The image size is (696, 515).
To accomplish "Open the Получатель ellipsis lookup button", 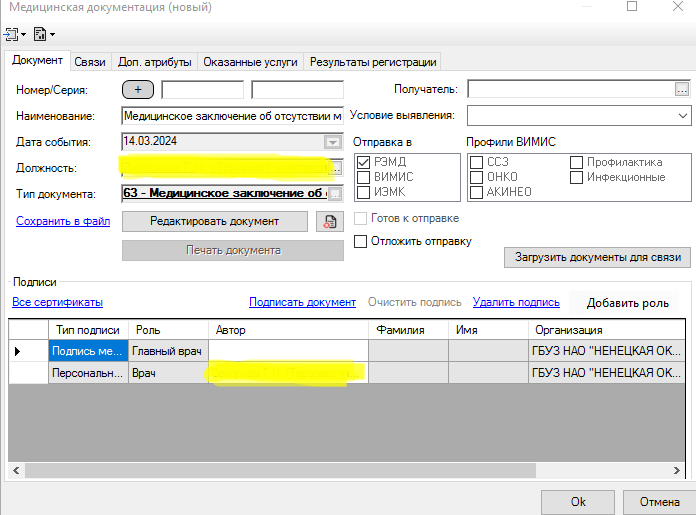I will click(682, 90).
